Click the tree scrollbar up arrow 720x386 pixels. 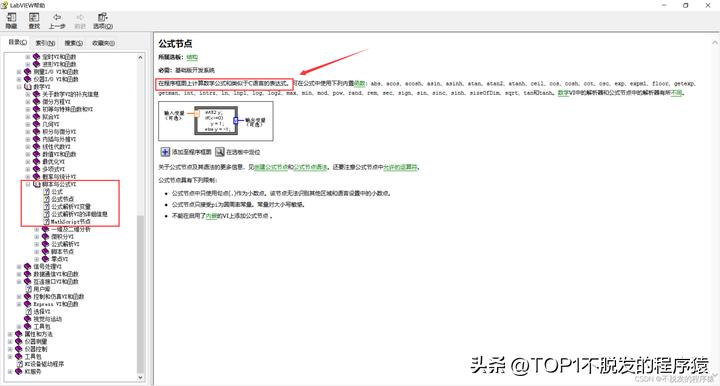click(141, 57)
